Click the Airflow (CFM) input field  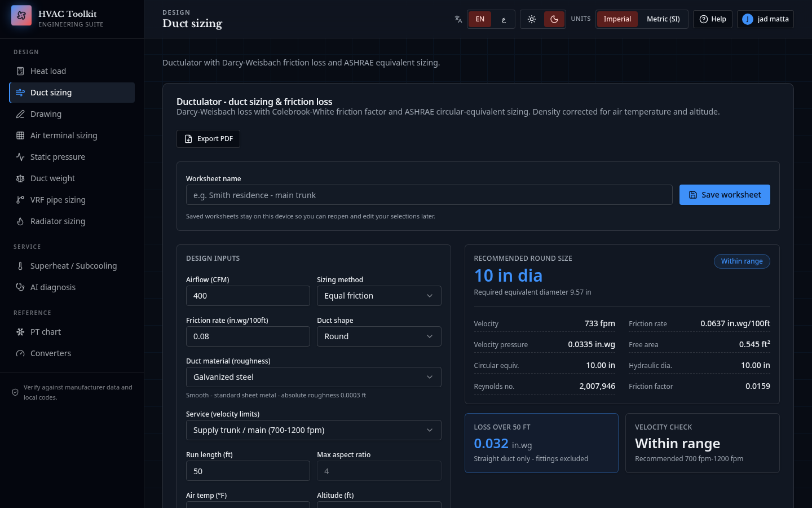(248, 296)
